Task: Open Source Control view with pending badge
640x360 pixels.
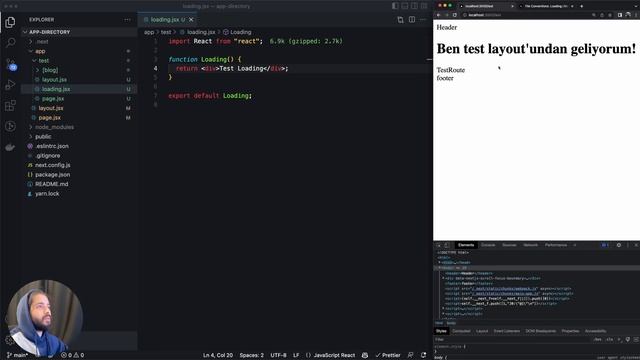Action: pos(11,64)
